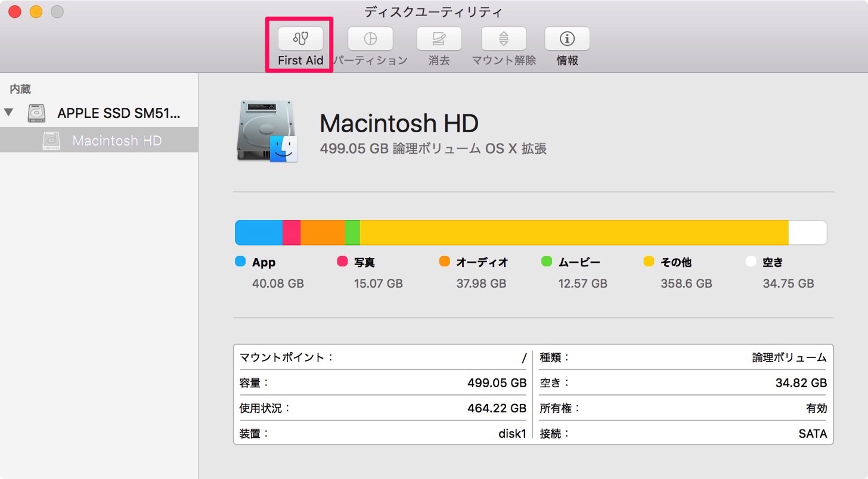Click the マウント解除 (Unmount) toolbar button
Screen dimensions: 868x479
[x=504, y=39]
